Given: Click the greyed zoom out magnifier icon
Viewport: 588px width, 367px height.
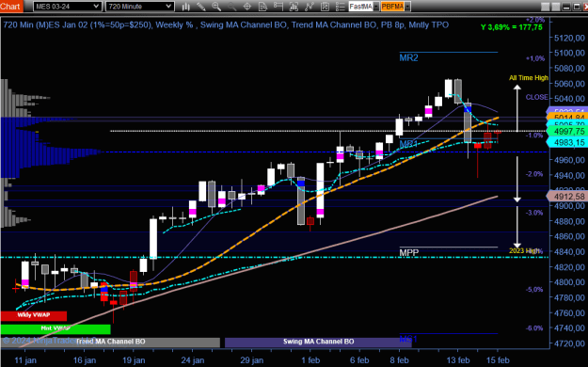Looking at the screenshot, I should point(231,7).
